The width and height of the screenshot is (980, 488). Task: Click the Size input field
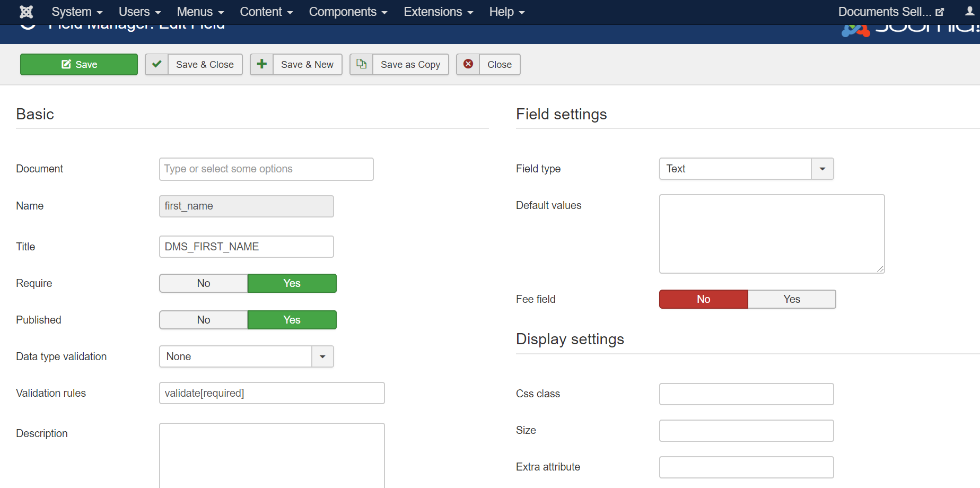click(747, 431)
